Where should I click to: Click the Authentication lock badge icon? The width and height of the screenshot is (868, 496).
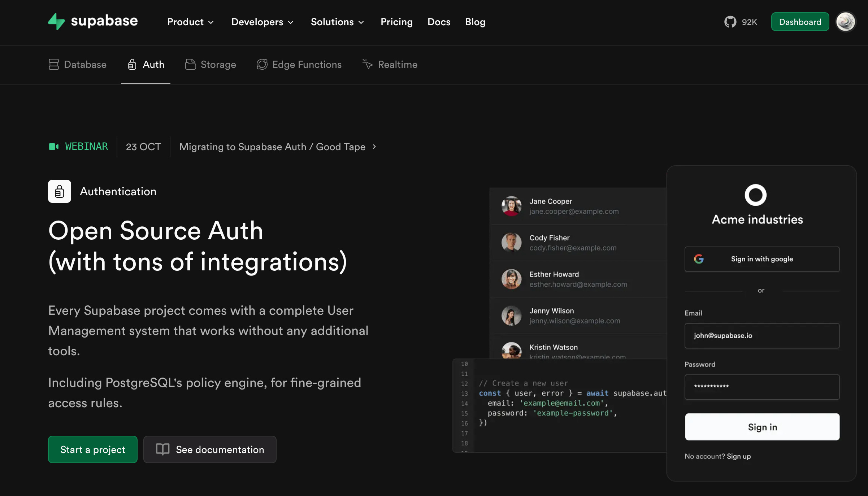pyautogui.click(x=60, y=191)
